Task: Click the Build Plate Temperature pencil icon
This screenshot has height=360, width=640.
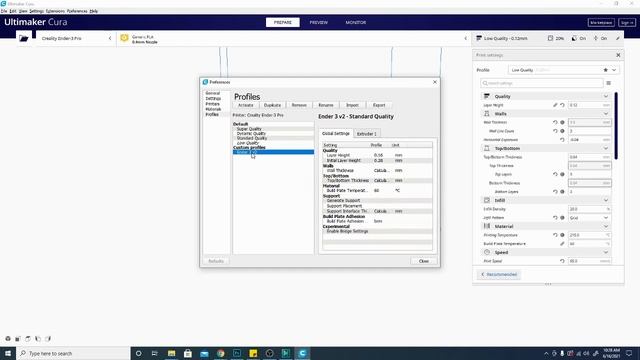Action: tap(562, 244)
